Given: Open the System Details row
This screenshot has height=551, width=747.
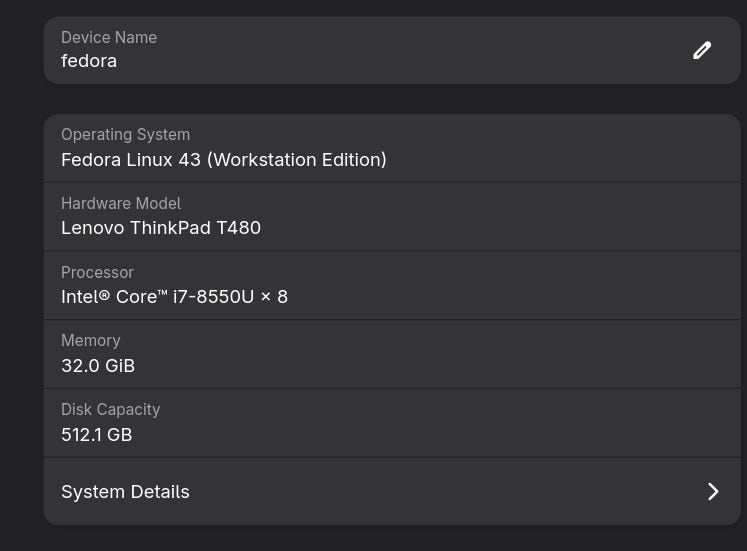Looking at the screenshot, I should tap(392, 491).
